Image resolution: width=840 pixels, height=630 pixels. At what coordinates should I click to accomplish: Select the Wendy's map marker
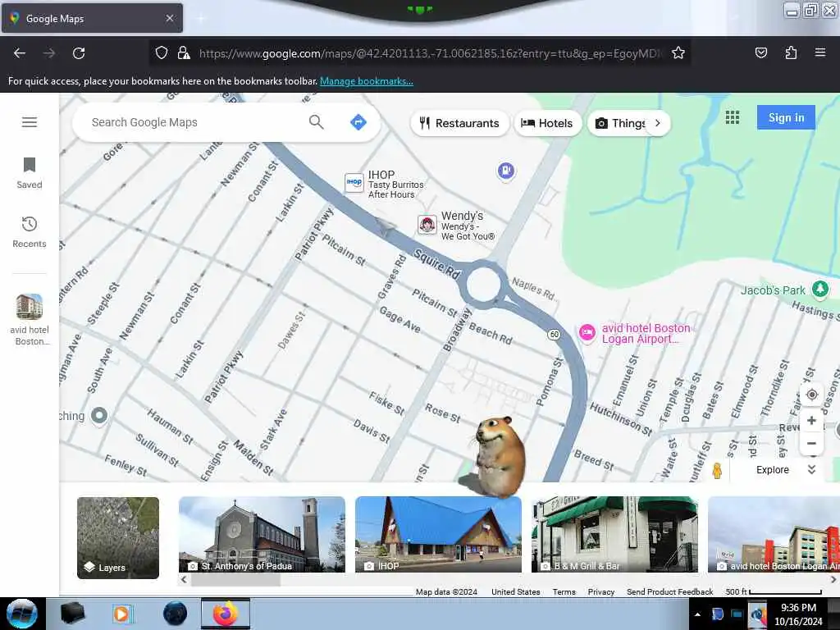(427, 225)
